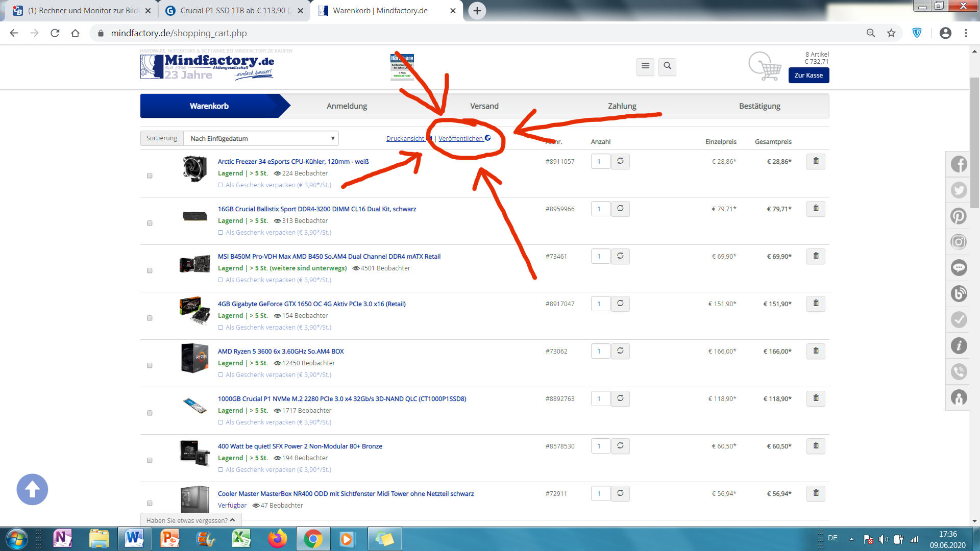Open the info sidebar icon
The image size is (980, 551).
(959, 345)
